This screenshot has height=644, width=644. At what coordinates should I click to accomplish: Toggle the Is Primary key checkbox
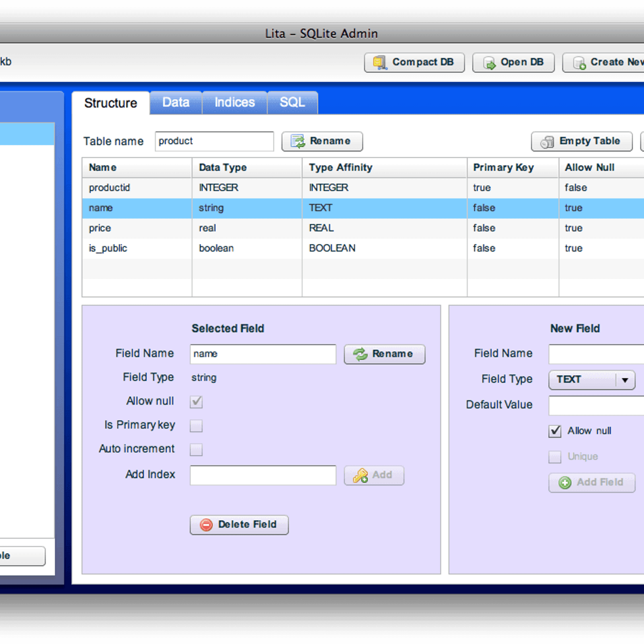[x=196, y=426]
